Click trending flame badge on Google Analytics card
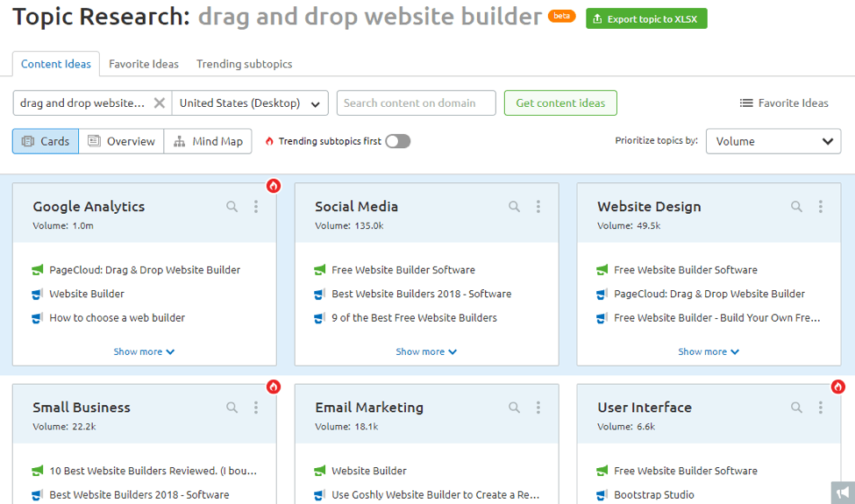The image size is (855, 504). 274,186
